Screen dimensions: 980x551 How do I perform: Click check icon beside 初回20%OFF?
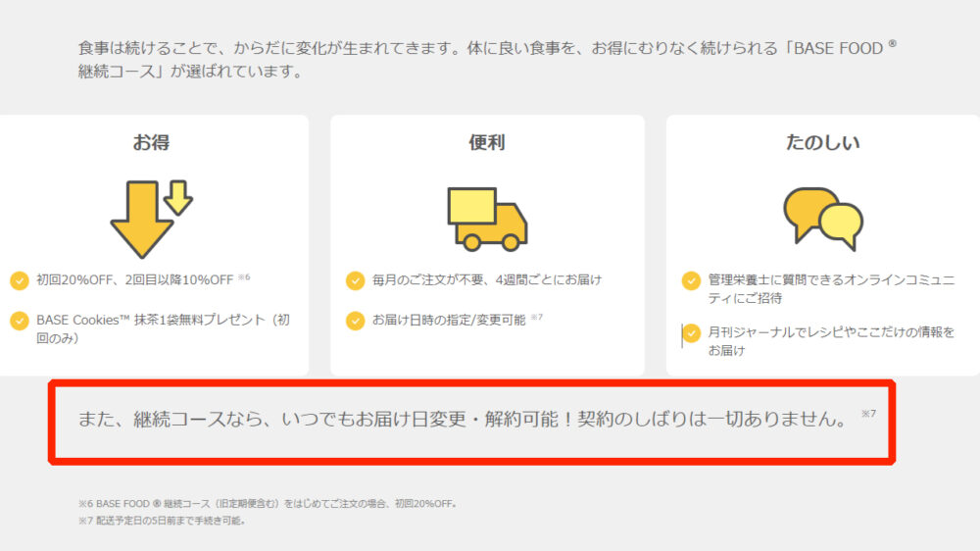[x=20, y=280]
